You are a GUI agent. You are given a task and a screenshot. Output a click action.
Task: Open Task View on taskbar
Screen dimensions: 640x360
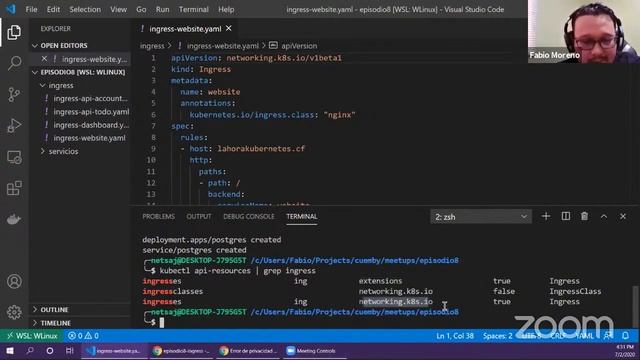pyautogui.click(x=69, y=351)
